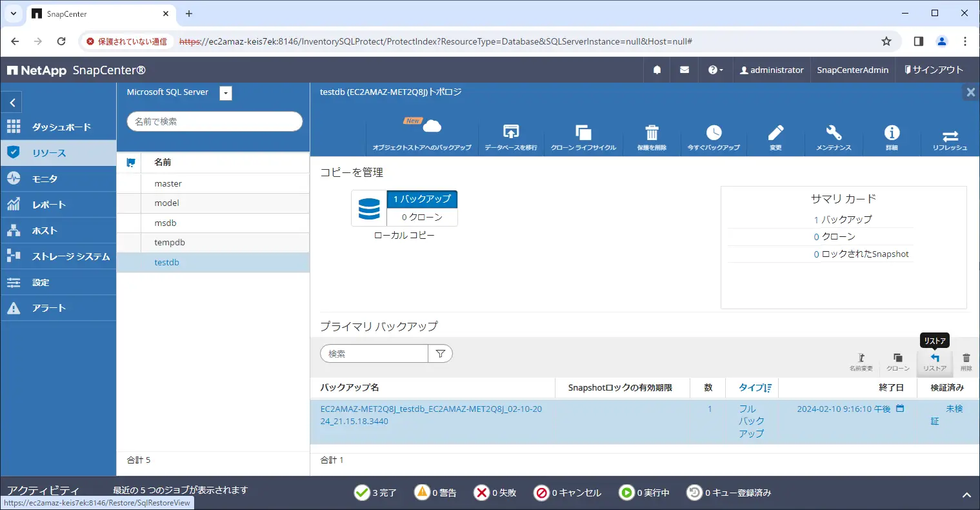Click the warnings status icon
This screenshot has width=980, height=510.
(x=422, y=493)
